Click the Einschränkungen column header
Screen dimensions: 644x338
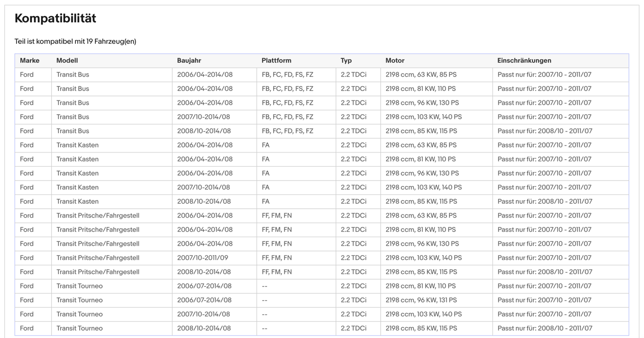(x=524, y=61)
